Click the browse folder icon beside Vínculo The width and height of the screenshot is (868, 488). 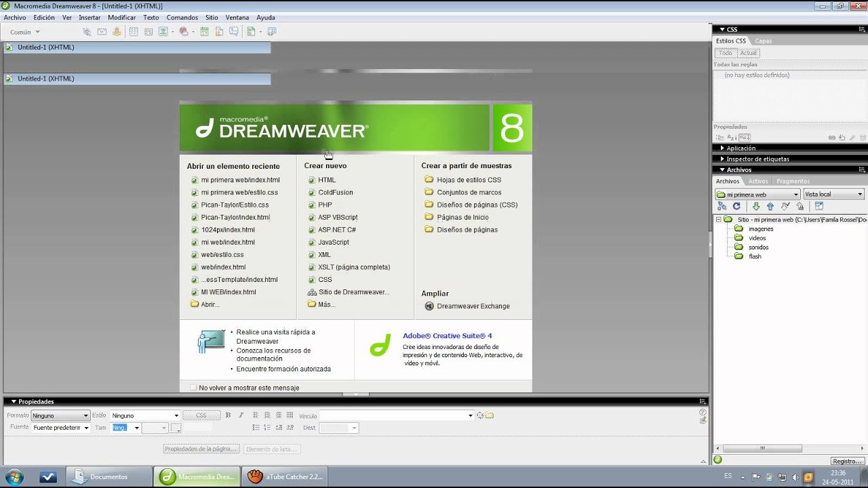click(490, 415)
